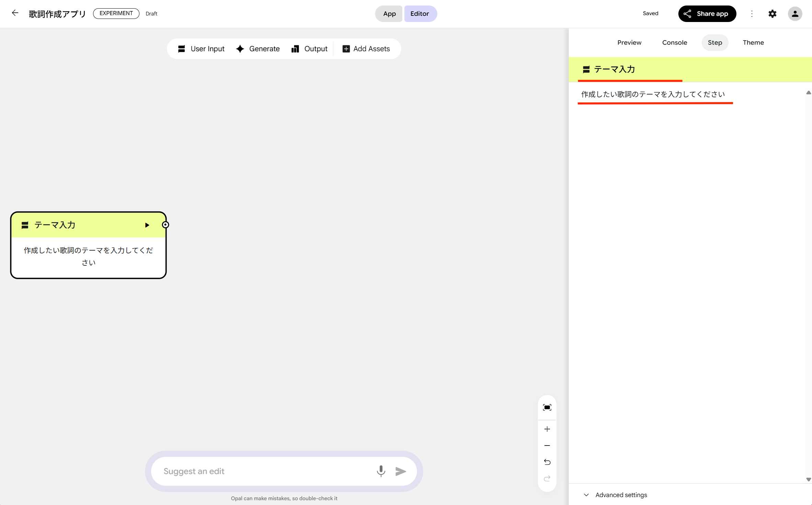Viewport: 812px width, 505px height.
Task: Open the user account avatar
Action: coord(795,14)
